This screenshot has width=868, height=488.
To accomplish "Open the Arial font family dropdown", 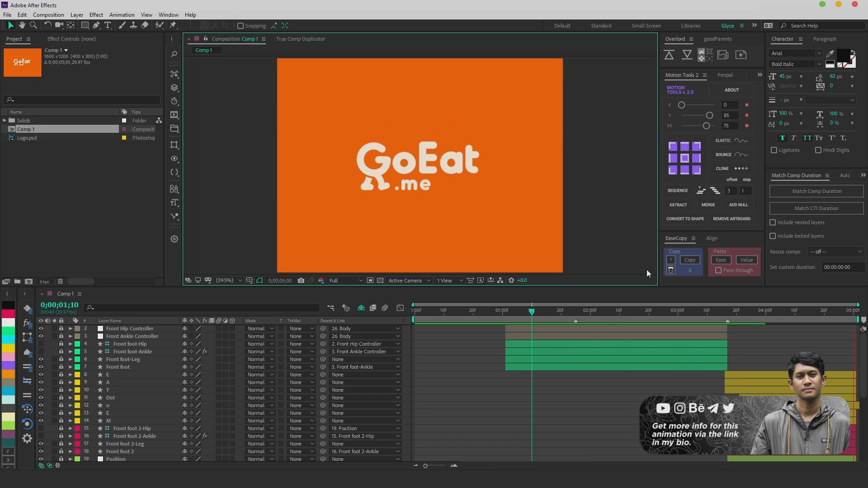I will coord(796,53).
